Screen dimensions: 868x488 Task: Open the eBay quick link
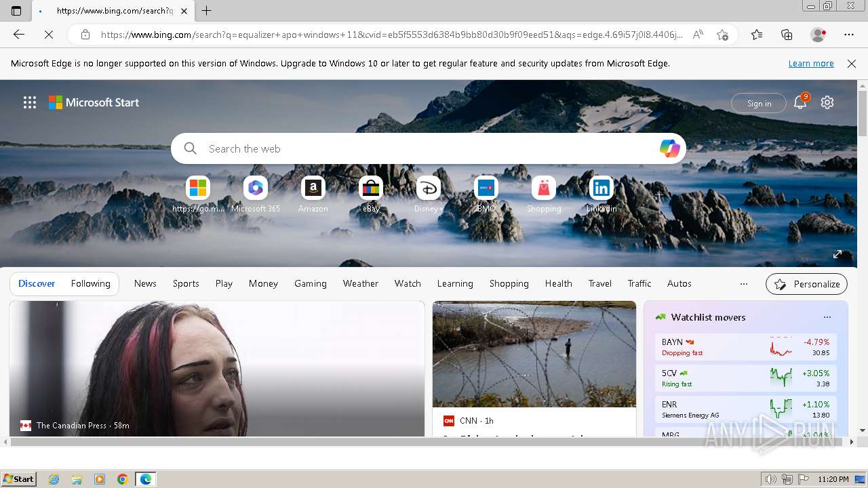(x=371, y=195)
